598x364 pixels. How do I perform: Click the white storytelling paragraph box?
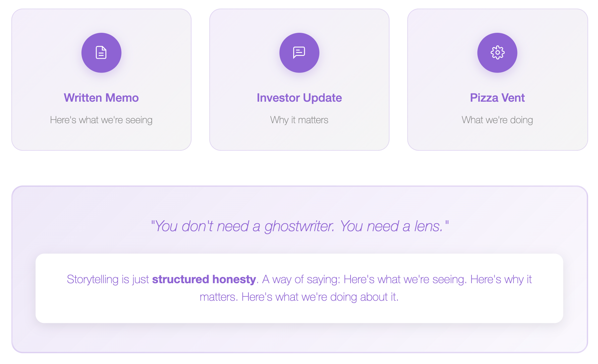click(299, 288)
